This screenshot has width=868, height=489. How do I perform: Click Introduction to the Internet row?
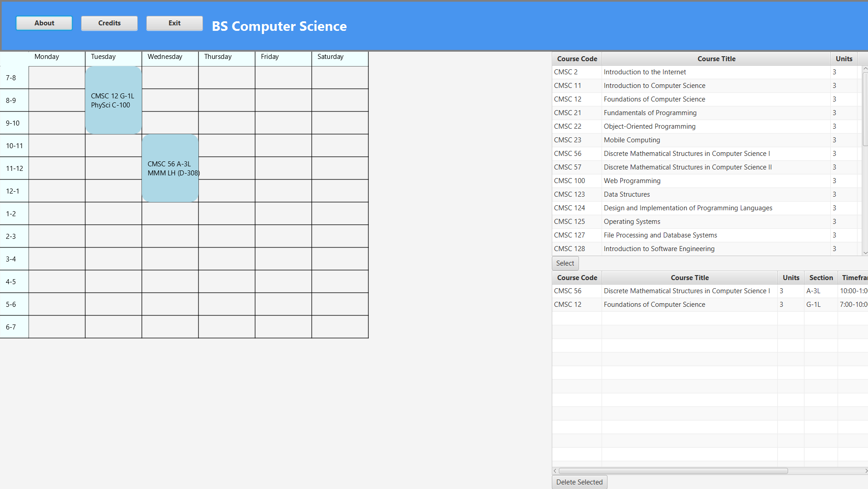coord(644,72)
